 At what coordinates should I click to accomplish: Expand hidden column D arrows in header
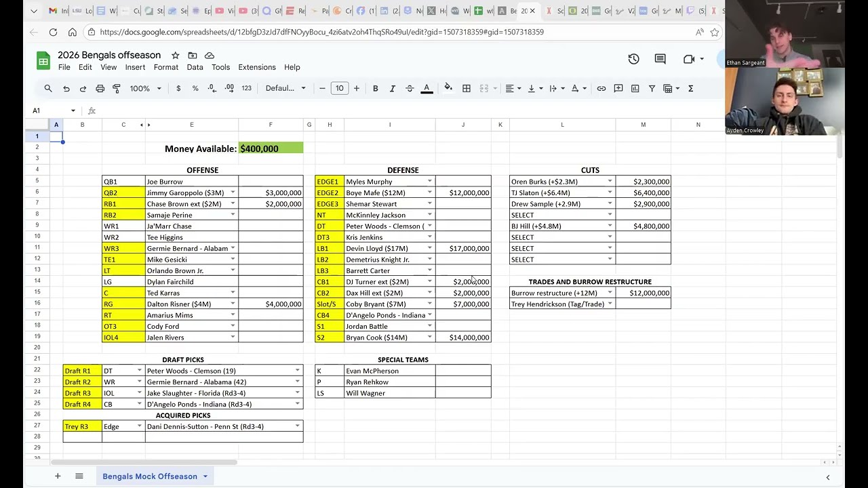point(145,125)
